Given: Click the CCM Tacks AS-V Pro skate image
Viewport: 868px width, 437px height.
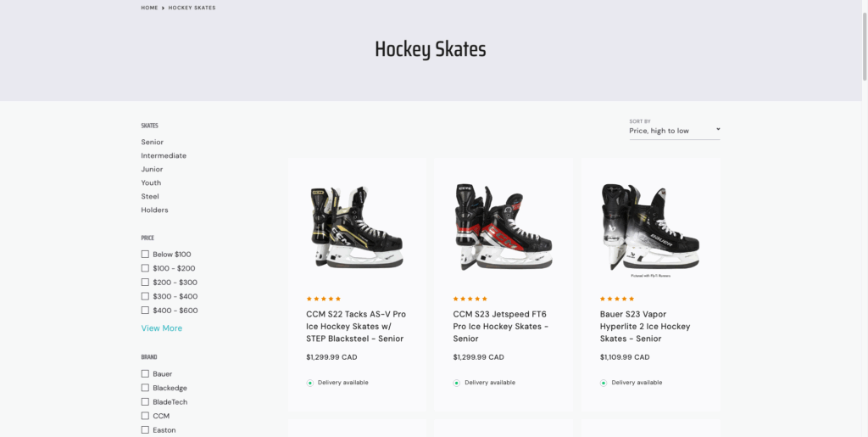Looking at the screenshot, I should coord(356,227).
